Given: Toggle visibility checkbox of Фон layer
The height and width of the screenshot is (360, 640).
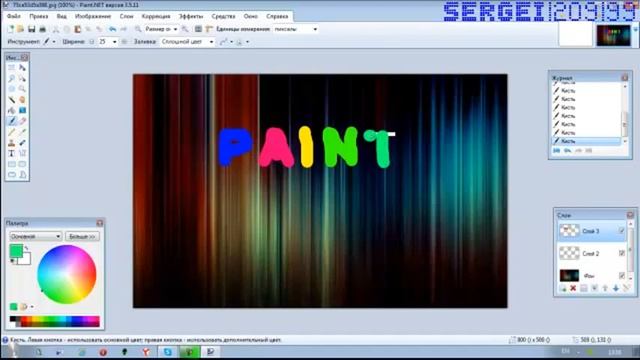Looking at the screenshot, I should (x=622, y=276).
